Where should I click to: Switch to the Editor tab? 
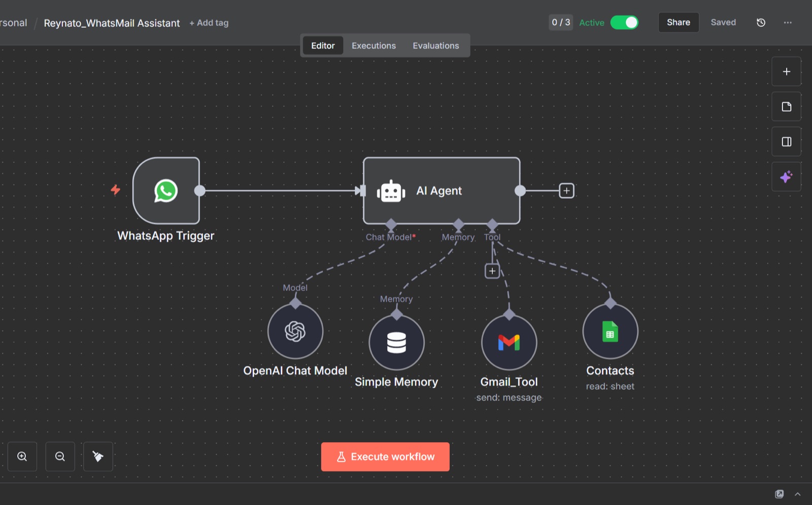(323, 46)
